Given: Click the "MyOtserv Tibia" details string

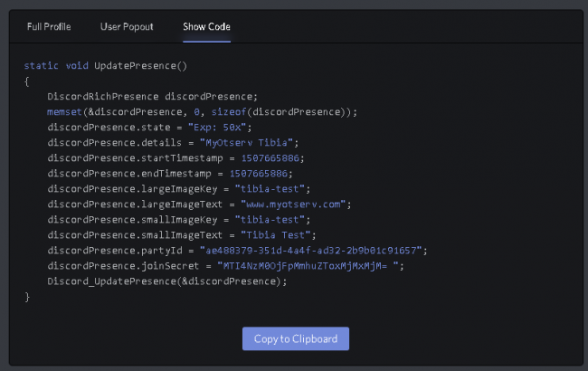Looking at the screenshot, I should (246, 143).
